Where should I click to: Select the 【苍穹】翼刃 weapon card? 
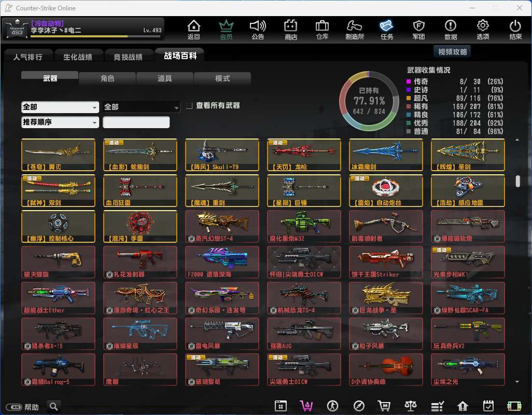[x=59, y=155]
